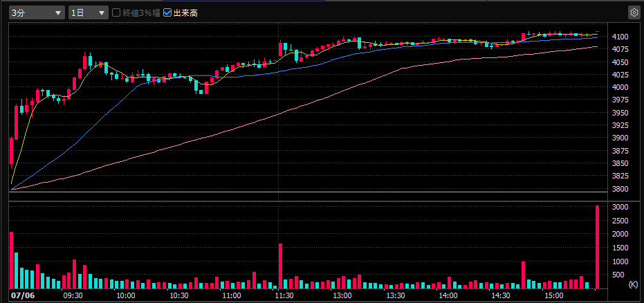The width and height of the screenshot is (644, 303).
Task: Click the 3950 price axis label
Action: point(620,113)
